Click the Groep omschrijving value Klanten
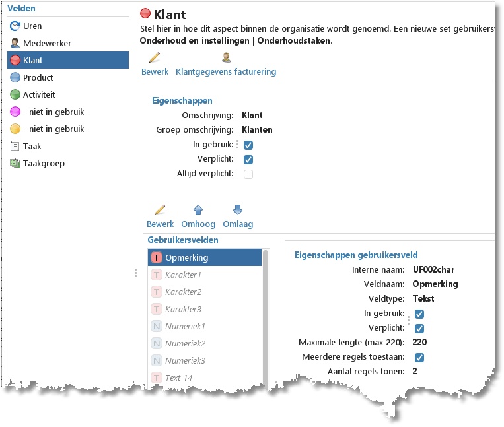 click(x=257, y=130)
